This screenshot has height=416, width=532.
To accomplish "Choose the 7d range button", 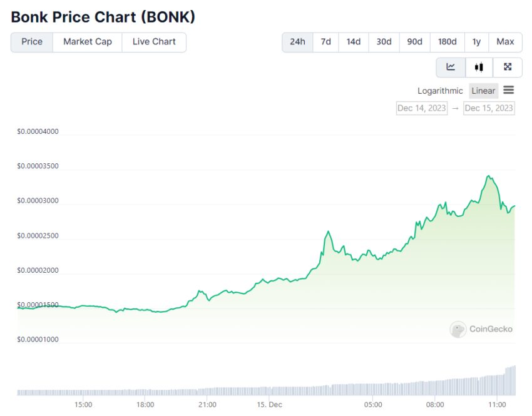I will point(325,42).
